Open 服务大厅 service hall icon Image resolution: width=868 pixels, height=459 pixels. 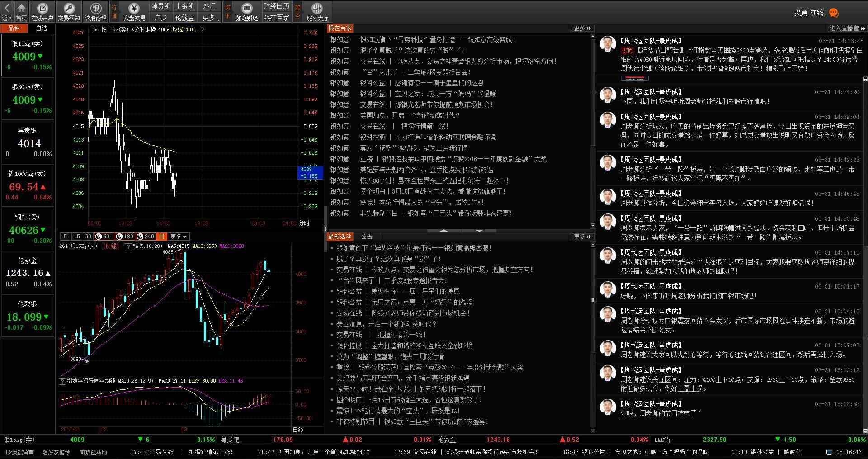(317, 9)
